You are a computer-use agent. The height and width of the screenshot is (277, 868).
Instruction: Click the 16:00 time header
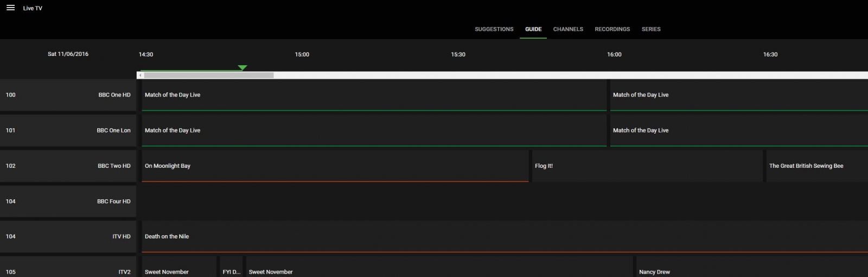614,55
